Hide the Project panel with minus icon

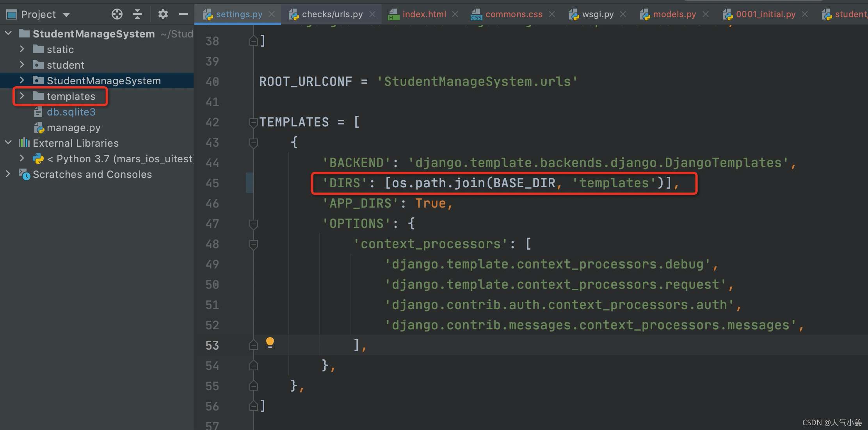pyautogui.click(x=183, y=14)
